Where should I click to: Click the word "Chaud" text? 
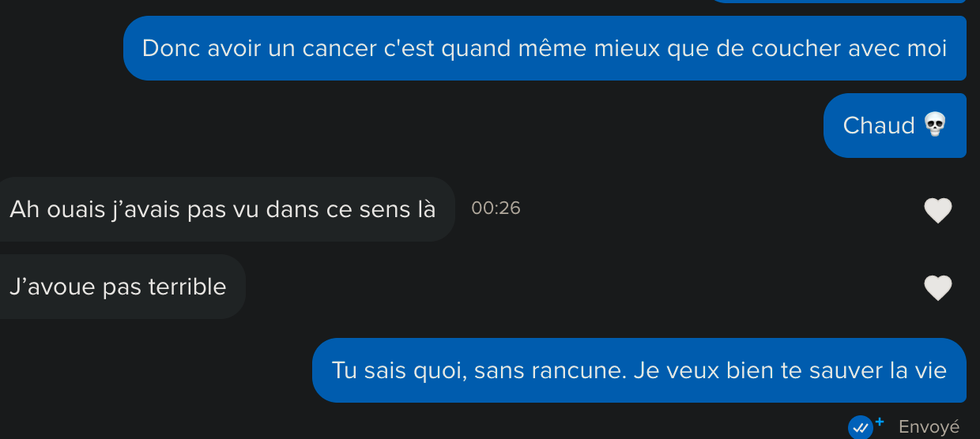(x=879, y=126)
